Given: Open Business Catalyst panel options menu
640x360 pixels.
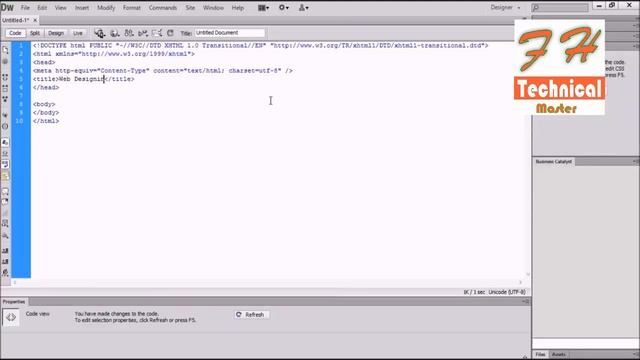Looking at the screenshot, I should click(636, 162).
